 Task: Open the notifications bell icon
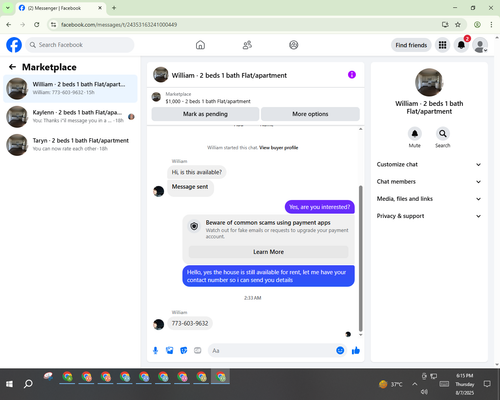pyautogui.click(x=461, y=45)
